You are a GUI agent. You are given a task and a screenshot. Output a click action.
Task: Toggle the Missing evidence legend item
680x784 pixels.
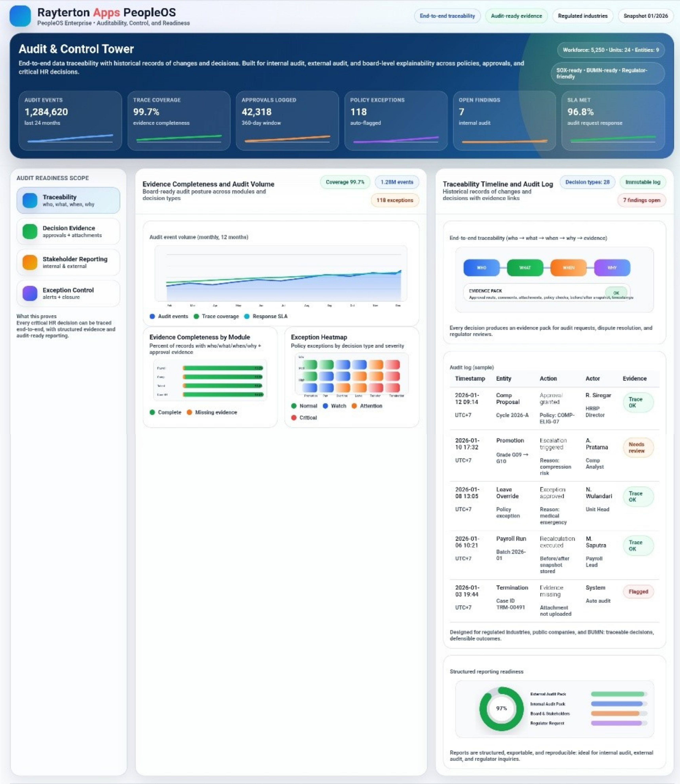pyautogui.click(x=212, y=412)
